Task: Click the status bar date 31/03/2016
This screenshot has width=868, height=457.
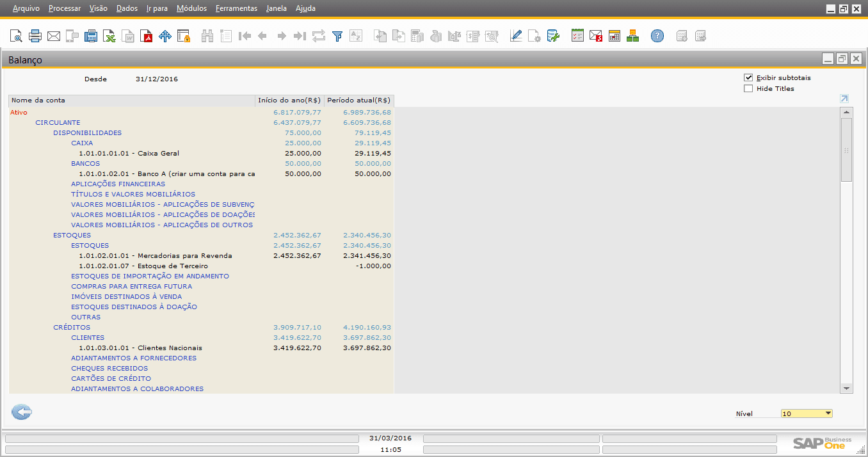Action: [x=390, y=438]
